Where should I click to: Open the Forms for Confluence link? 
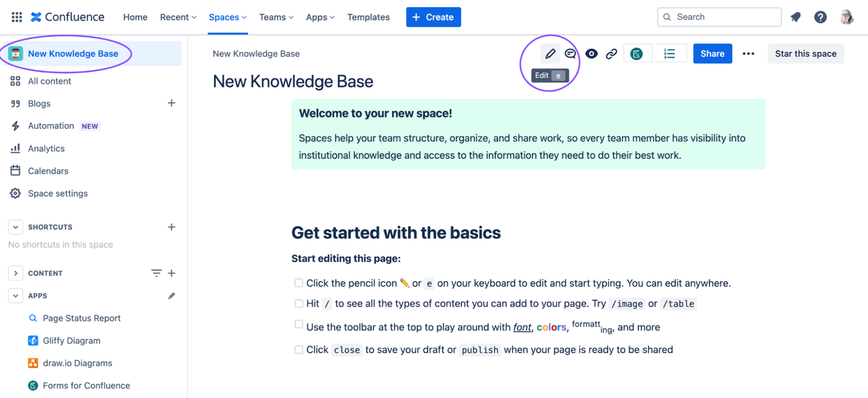click(86, 386)
